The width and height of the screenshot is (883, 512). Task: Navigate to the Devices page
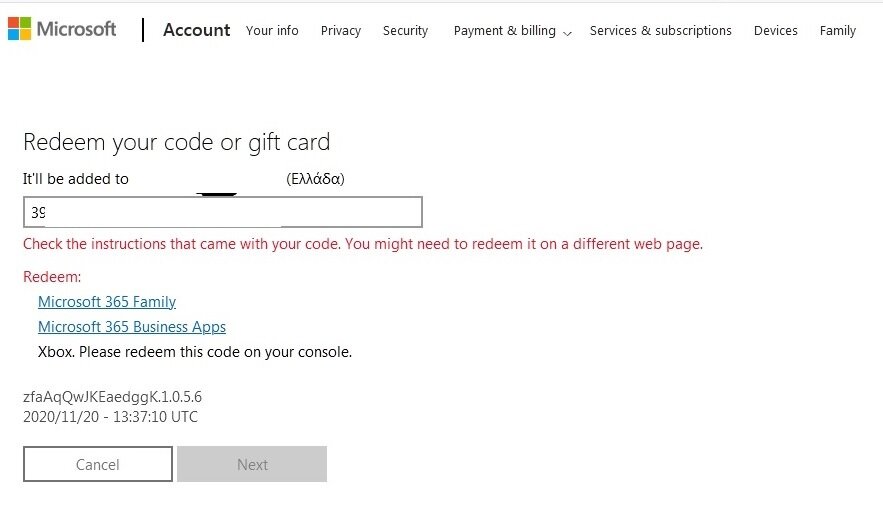pos(776,31)
